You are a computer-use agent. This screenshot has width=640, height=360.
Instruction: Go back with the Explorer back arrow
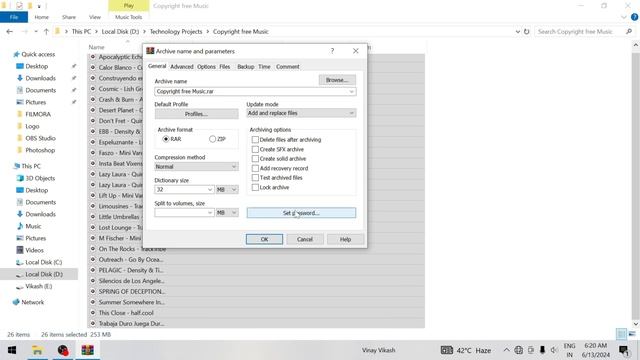pos(9,31)
